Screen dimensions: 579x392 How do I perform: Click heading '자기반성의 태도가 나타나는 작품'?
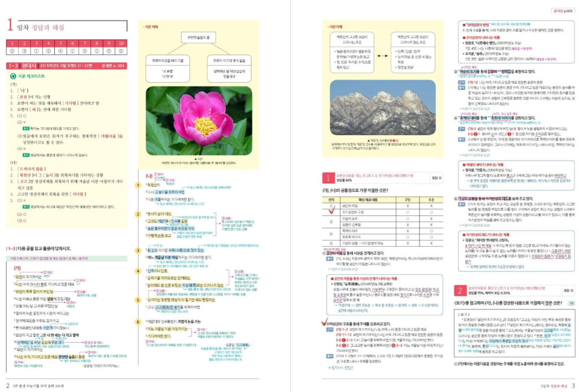(x=487, y=235)
